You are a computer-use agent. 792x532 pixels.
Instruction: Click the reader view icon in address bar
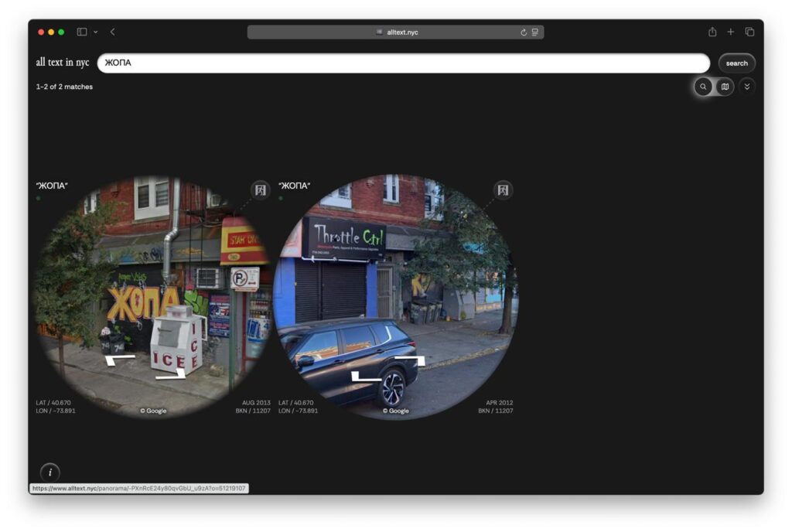click(x=535, y=32)
